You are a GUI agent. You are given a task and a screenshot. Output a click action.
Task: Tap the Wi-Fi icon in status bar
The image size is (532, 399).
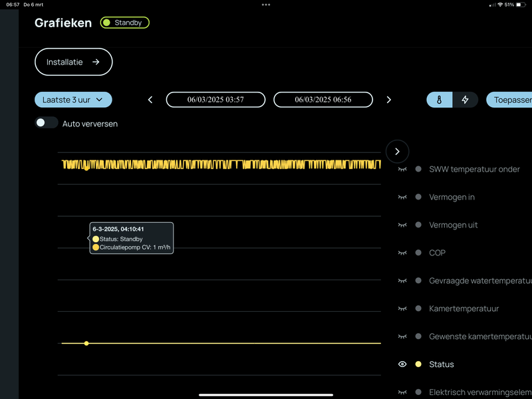[x=500, y=5]
